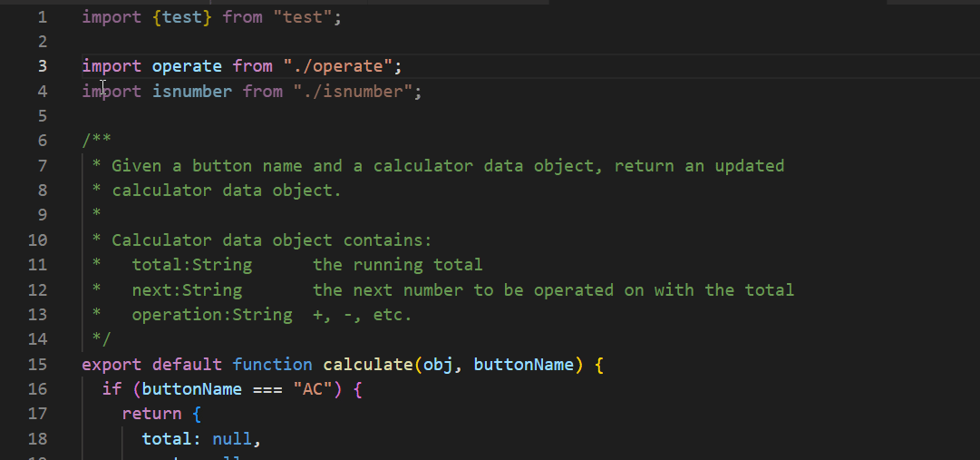Click the "./isnumber" path string
The height and width of the screenshot is (460, 980).
(x=353, y=92)
